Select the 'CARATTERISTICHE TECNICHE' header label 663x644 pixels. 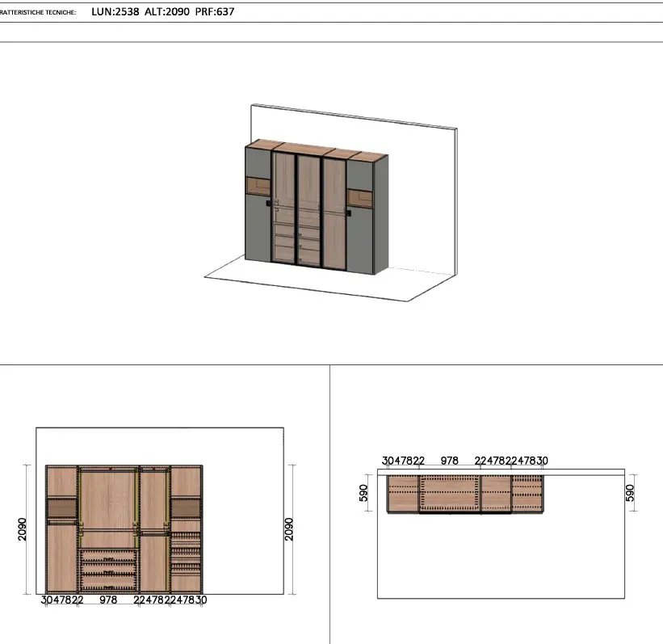(39, 13)
